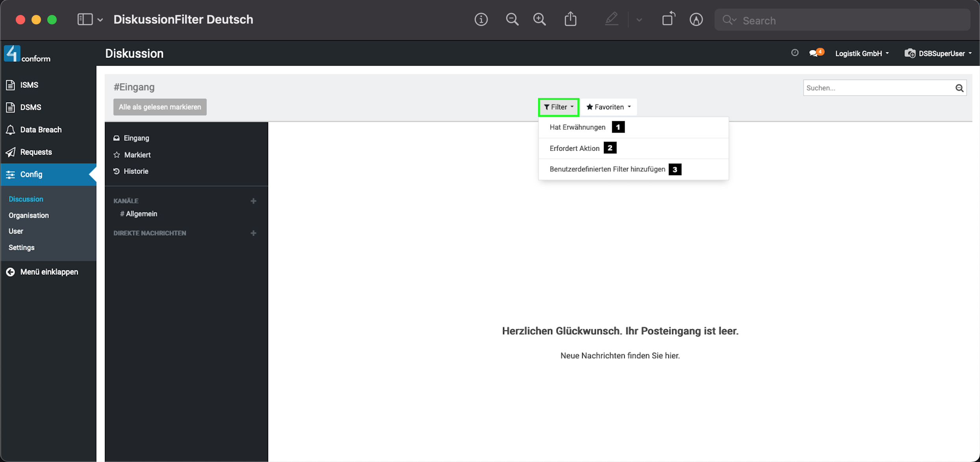Screen dimensions: 980x462
Task: Click the info inspector icon
Action: 481,19
